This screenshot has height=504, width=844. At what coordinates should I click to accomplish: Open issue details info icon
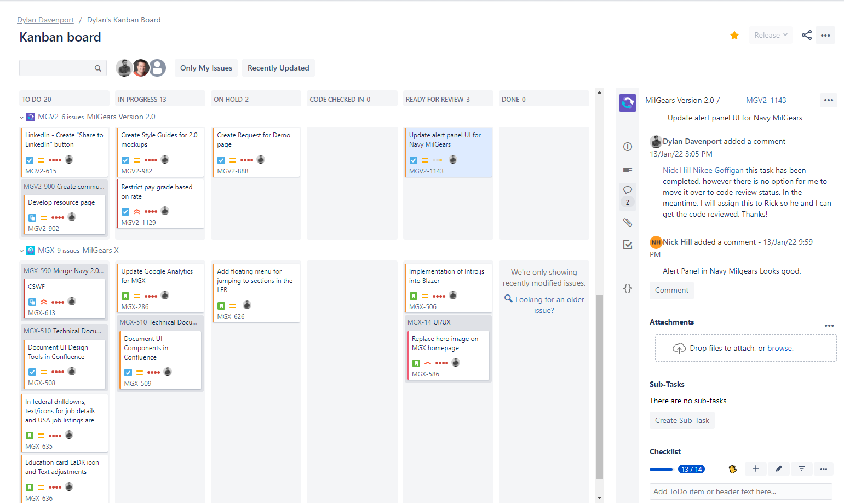(628, 147)
